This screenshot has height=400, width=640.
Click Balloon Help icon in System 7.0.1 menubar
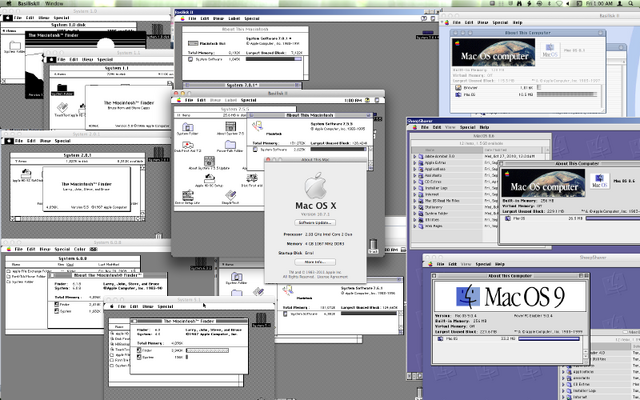point(424,18)
